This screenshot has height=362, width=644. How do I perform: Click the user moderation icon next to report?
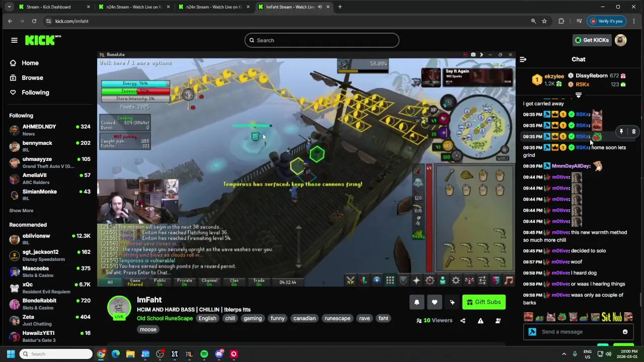click(x=498, y=321)
